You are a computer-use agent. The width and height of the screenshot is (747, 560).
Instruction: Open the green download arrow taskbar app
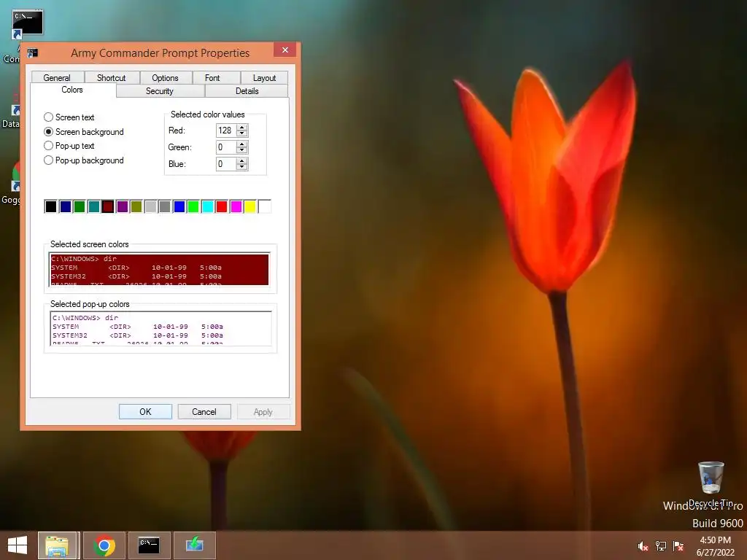(x=194, y=545)
